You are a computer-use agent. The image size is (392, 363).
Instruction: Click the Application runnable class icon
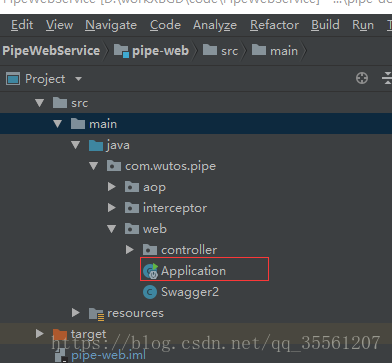[150, 271]
